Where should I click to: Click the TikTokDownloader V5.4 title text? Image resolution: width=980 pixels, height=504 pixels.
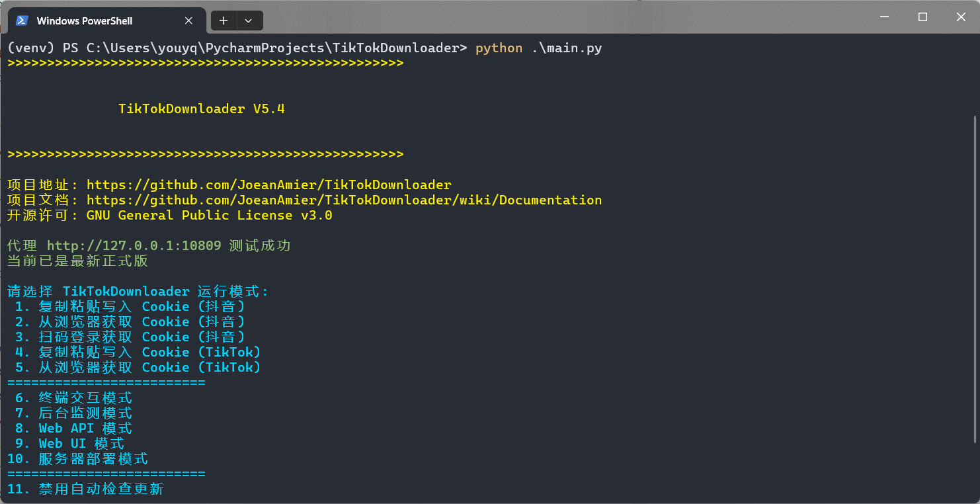coord(202,108)
